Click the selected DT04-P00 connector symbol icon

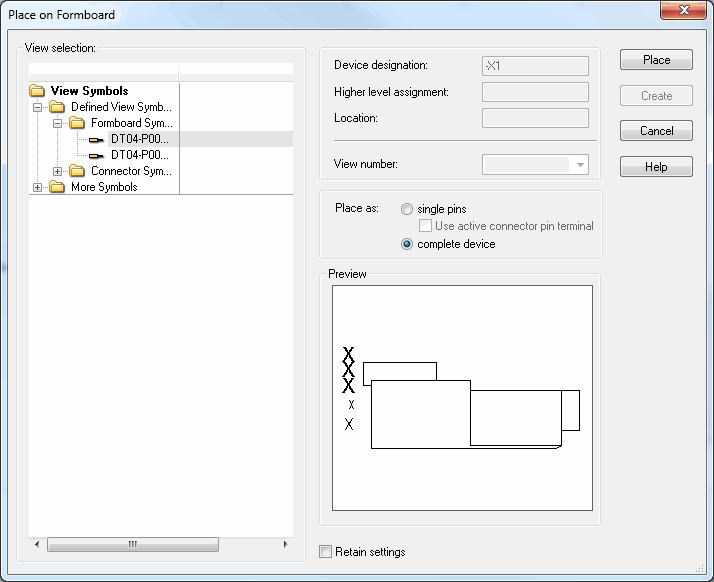tap(96, 139)
